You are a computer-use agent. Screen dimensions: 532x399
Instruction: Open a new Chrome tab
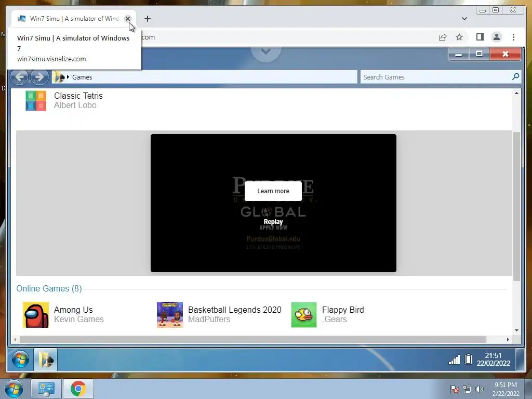pyautogui.click(x=147, y=19)
